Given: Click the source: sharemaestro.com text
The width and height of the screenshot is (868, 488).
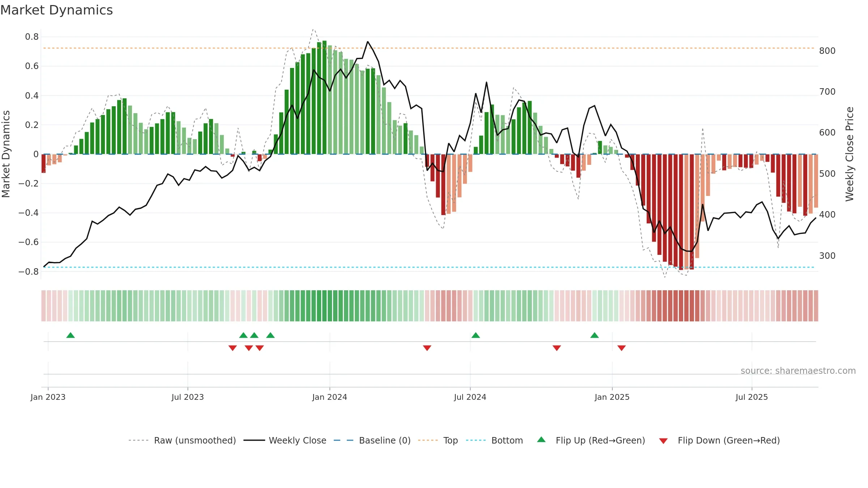Looking at the screenshot, I should click(798, 371).
